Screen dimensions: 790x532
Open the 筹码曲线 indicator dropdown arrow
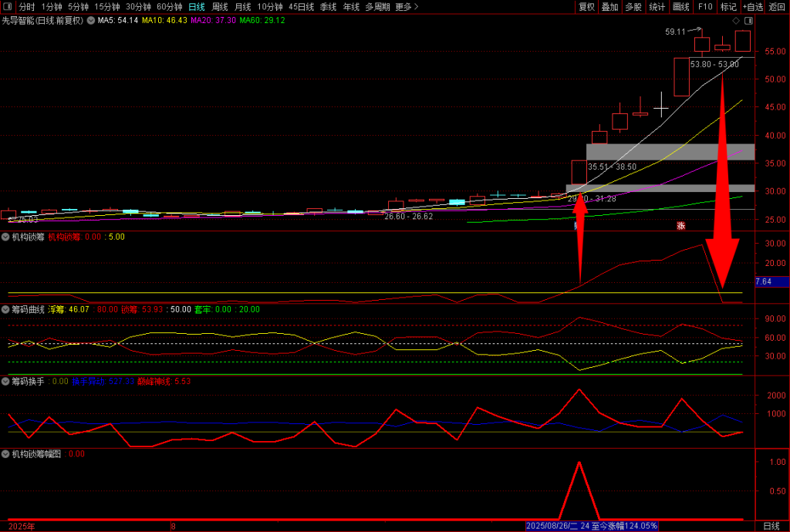[x=6, y=309]
